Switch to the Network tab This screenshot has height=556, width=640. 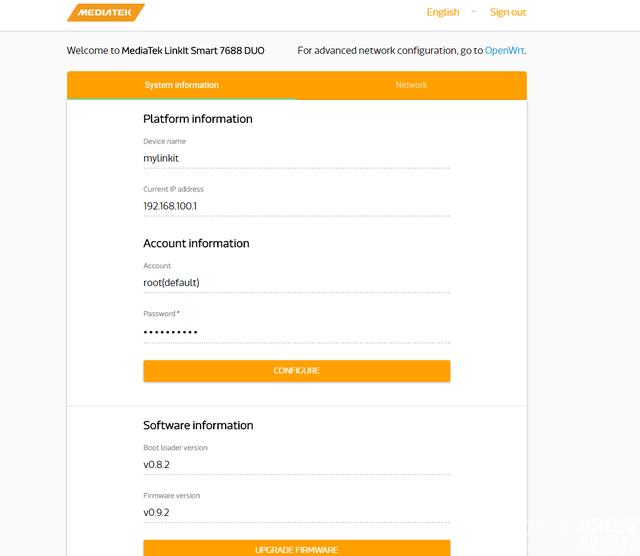[x=411, y=85]
